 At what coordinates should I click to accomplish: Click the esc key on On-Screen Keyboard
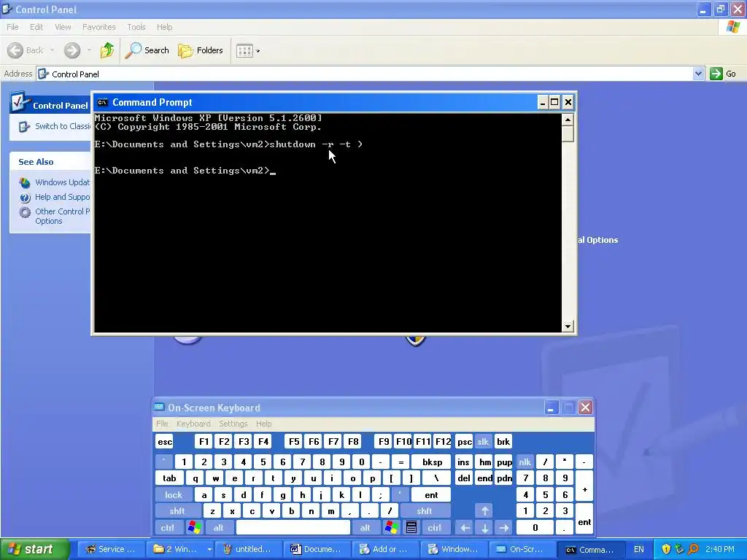[165, 442]
